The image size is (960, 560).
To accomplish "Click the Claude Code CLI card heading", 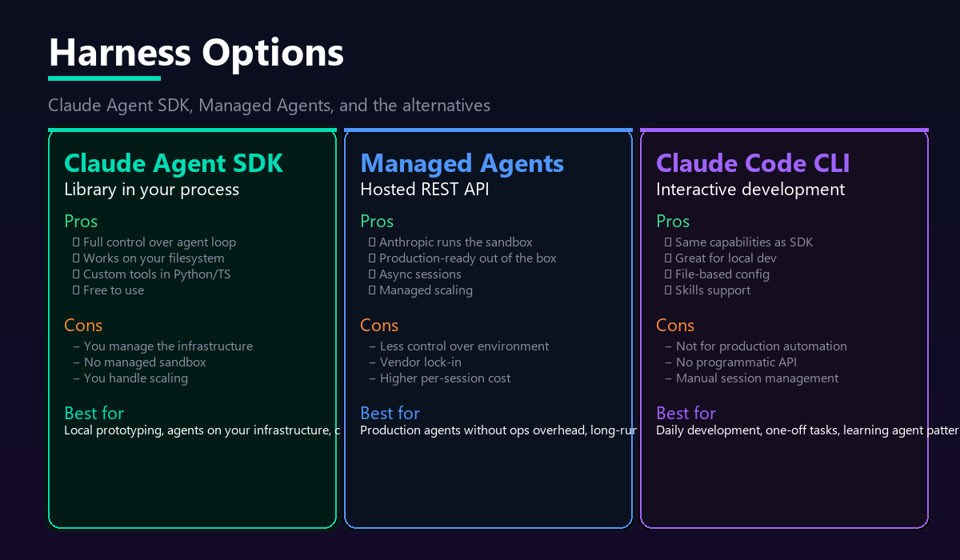I will (753, 163).
